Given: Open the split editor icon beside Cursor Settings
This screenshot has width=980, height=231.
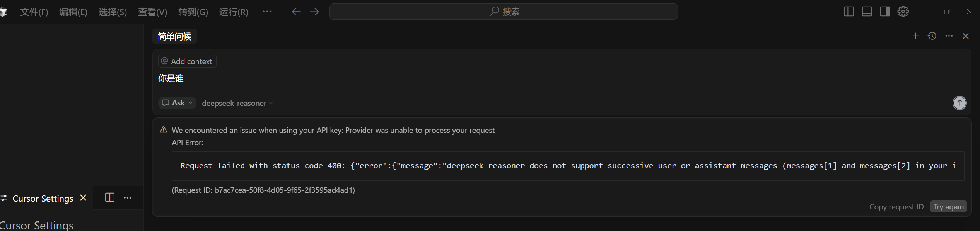Looking at the screenshot, I should pos(109,197).
